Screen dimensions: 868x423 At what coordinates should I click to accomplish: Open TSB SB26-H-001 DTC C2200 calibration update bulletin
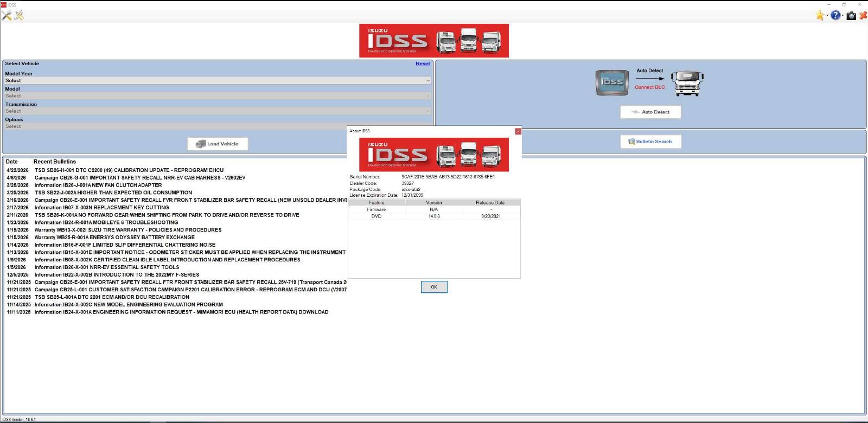[x=129, y=170]
